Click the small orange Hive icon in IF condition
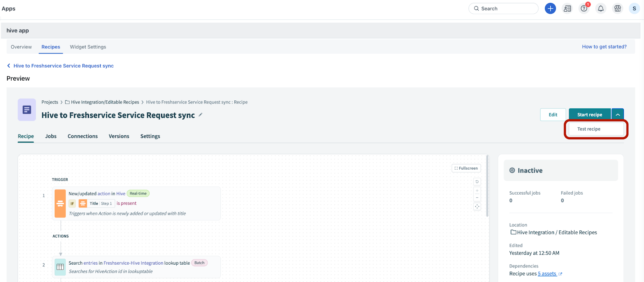644x282 pixels. pyautogui.click(x=83, y=203)
